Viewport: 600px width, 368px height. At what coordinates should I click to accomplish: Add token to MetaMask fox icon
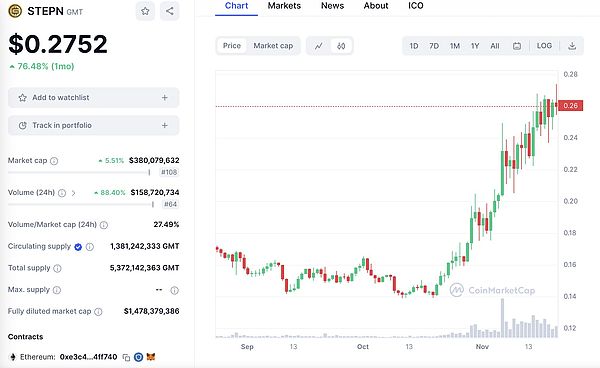(151, 357)
